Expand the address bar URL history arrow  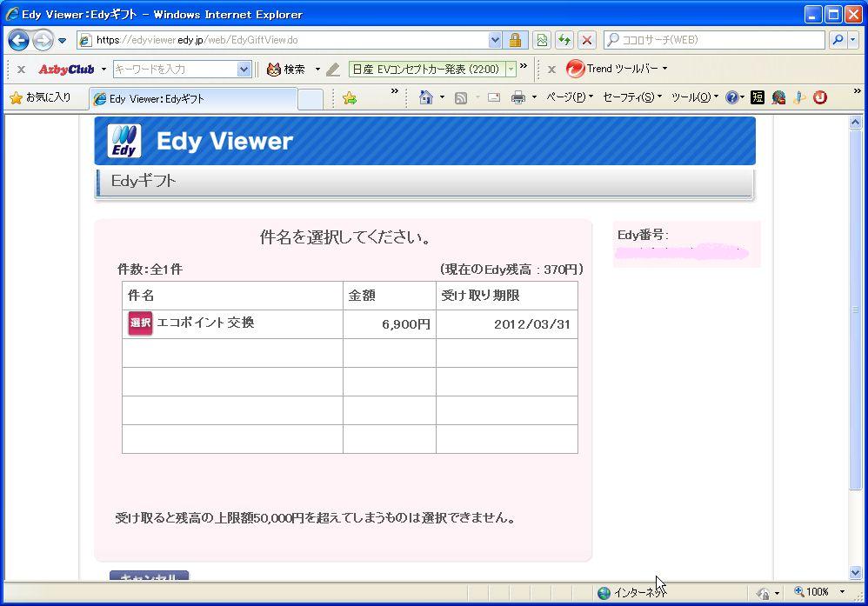[495, 40]
